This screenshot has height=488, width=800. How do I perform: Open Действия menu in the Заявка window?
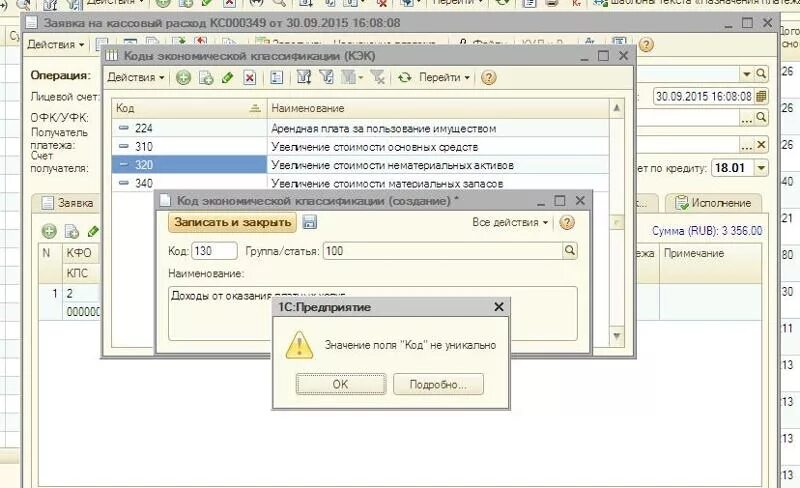[55, 45]
